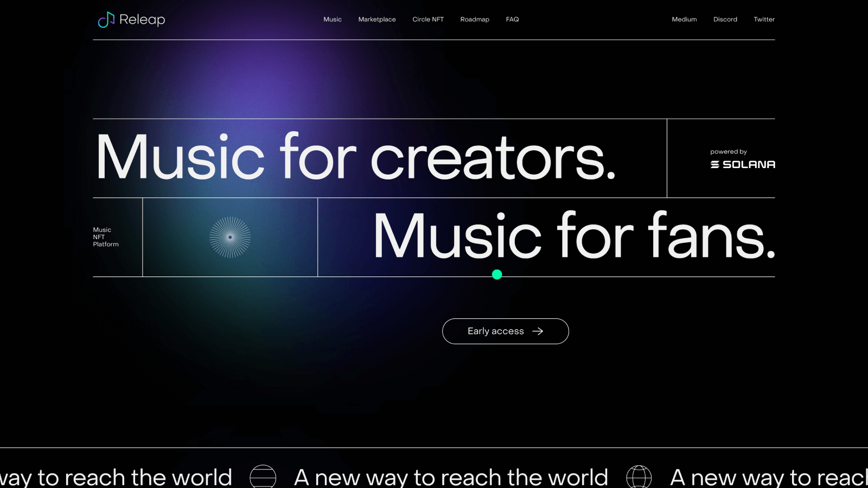868x488 pixels.
Task: Click the Music NFT Platform label
Action: [x=106, y=237]
